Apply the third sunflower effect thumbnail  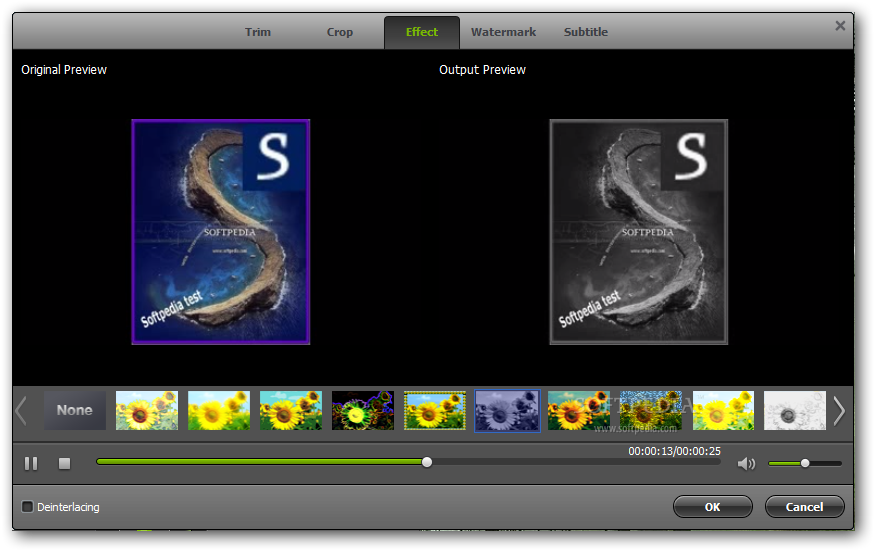pos(291,410)
